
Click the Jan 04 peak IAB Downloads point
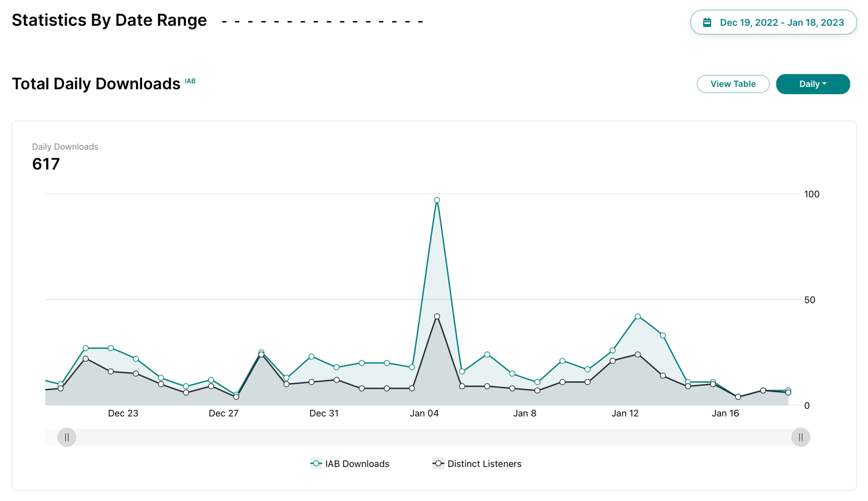coord(437,200)
